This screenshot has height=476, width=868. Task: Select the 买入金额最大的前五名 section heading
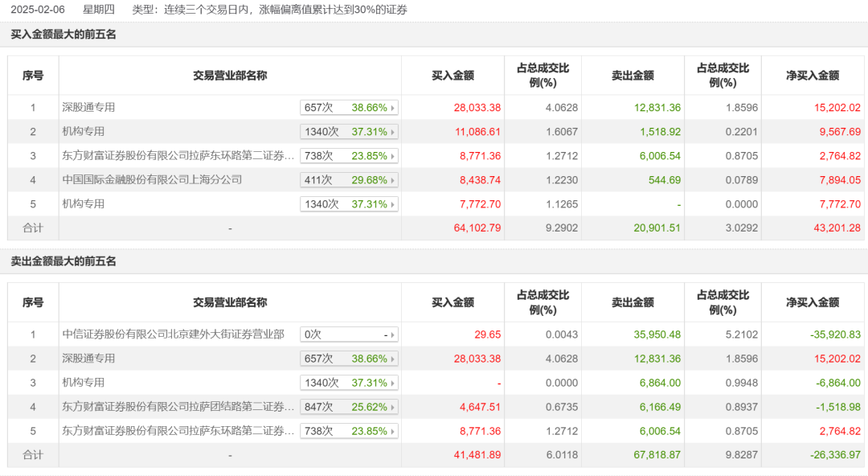pos(63,35)
